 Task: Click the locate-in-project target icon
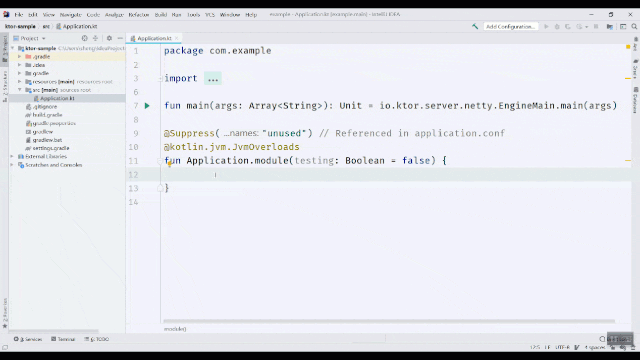pyautogui.click(x=84, y=38)
